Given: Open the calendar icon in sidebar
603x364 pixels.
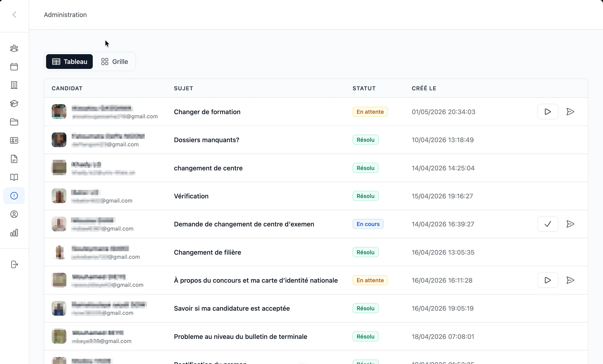Looking at the screenshot, I should [14, 67].
